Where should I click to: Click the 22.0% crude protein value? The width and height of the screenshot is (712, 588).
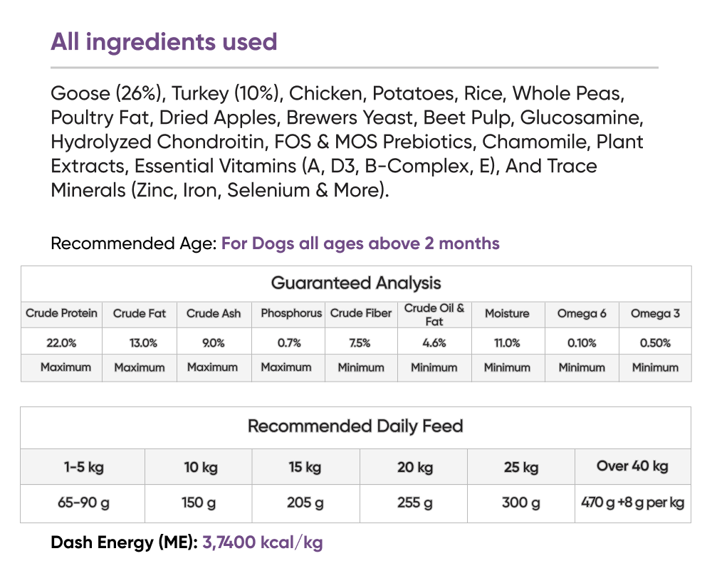(x=61, y=342)
